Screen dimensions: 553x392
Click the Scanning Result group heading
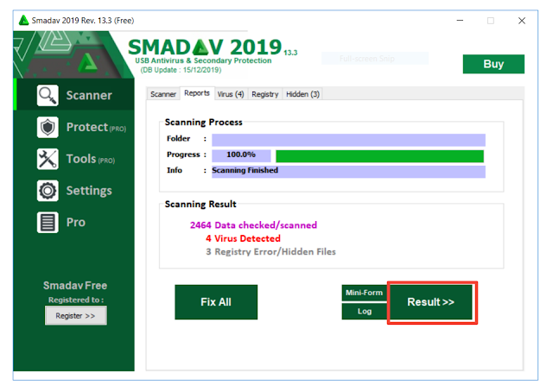[200, 204]
